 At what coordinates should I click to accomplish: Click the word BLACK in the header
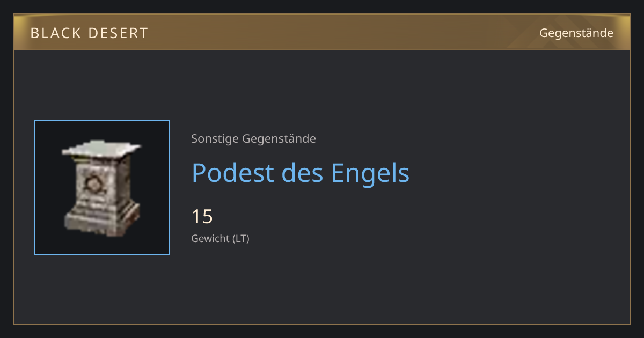(x=54, y=33)
